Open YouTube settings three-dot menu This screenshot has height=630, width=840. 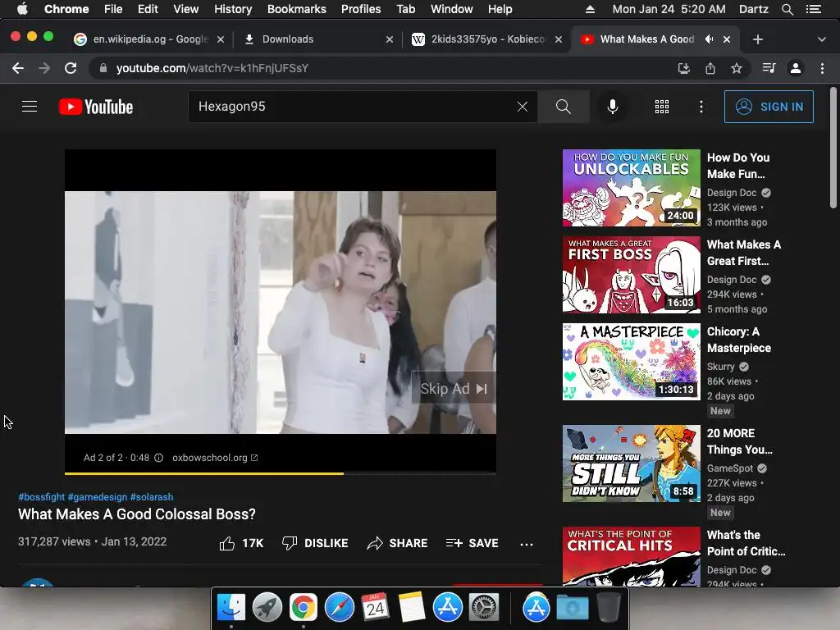click(701, 107)
